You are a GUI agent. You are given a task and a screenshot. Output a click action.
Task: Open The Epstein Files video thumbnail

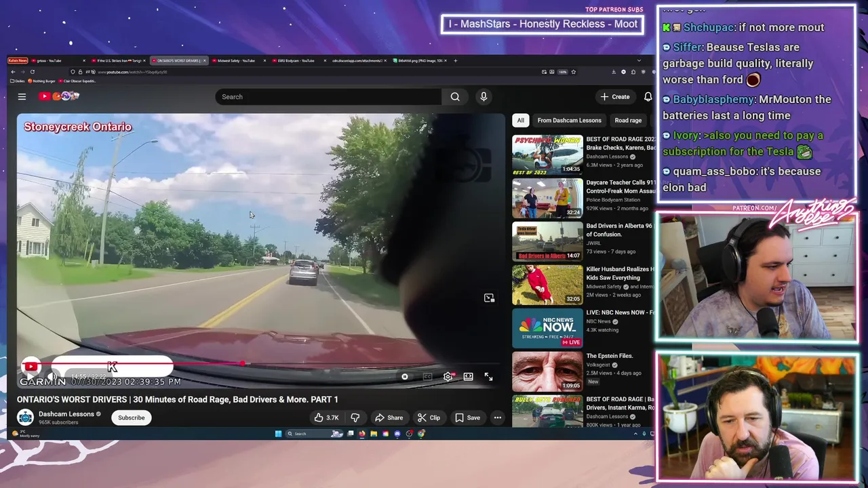click(547, 371)
